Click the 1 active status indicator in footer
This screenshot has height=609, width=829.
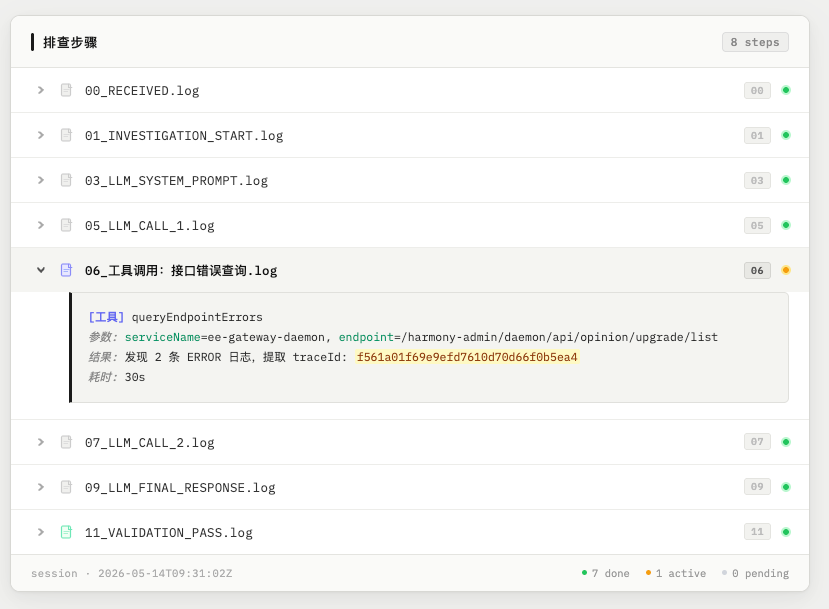[676, 574]
